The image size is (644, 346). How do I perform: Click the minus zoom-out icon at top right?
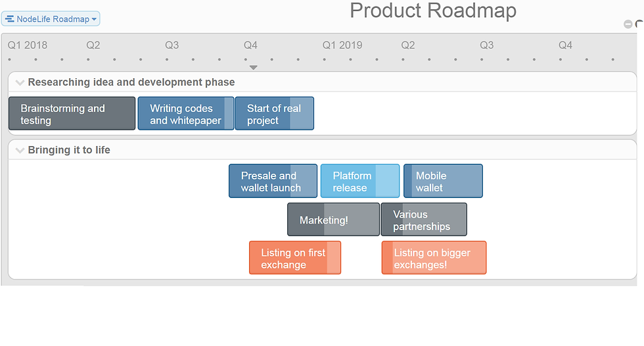coord(628,24)
